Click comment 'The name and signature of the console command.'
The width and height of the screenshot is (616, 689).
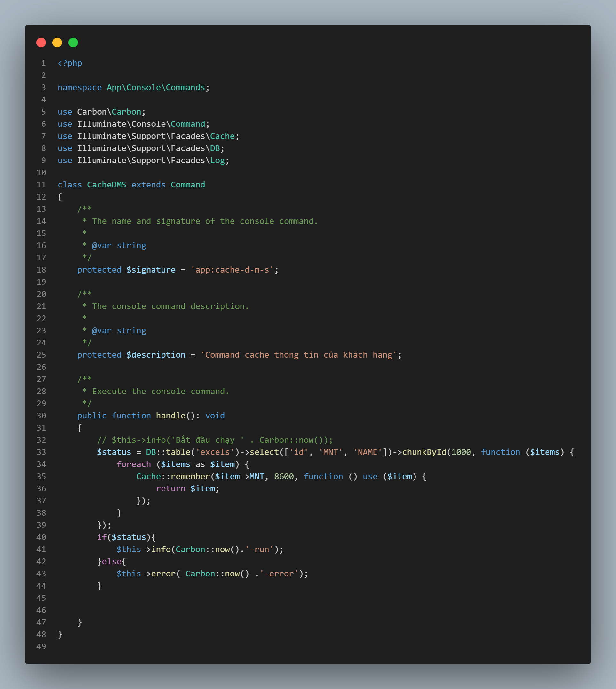pos(205,221)
